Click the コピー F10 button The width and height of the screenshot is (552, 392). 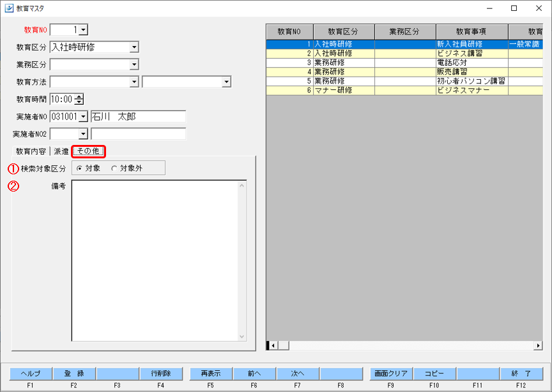coord(434,373)
